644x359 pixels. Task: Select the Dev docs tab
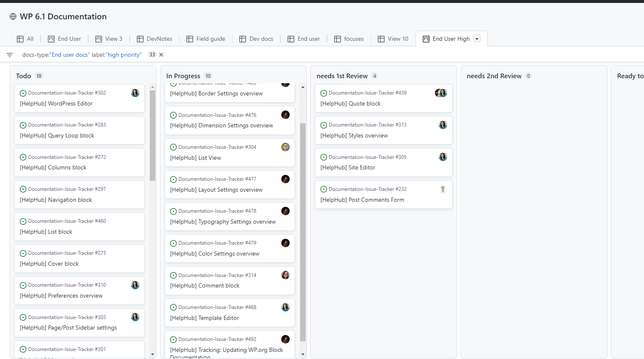coord(256,39)
